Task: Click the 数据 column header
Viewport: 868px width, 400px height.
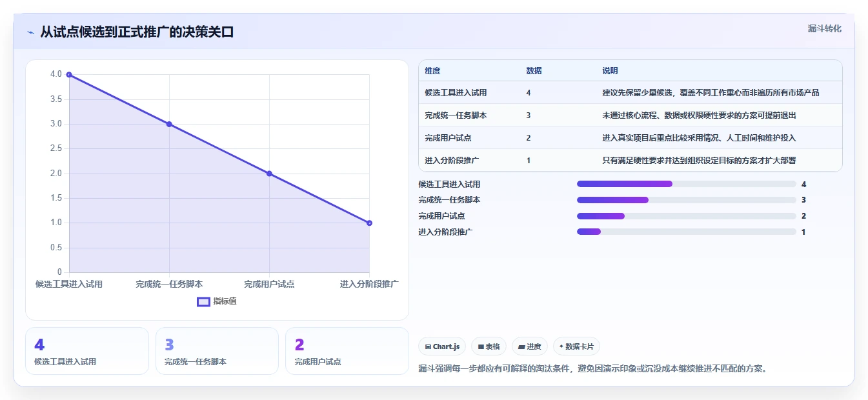Action: pos(534,71)
